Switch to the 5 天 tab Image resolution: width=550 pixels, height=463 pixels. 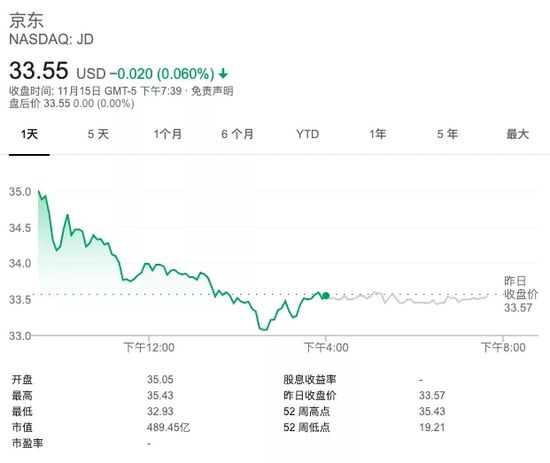98,134
